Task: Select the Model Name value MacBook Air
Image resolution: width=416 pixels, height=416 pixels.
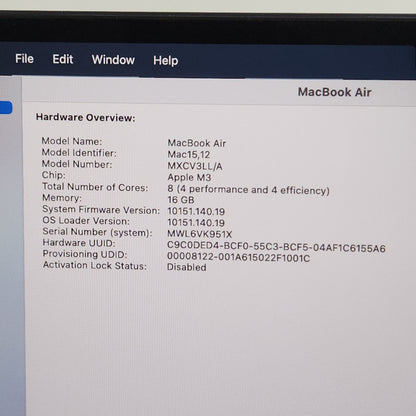Action: pos(197,143)
